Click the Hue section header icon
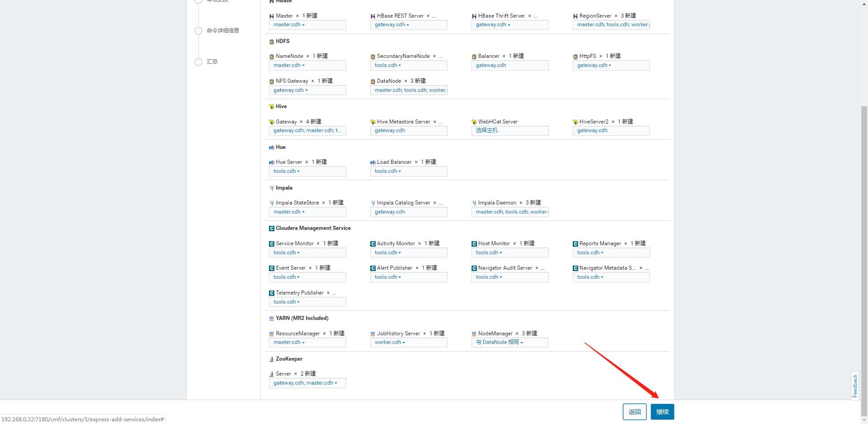This screenshot has height=424, width=868. click(272, 148)
